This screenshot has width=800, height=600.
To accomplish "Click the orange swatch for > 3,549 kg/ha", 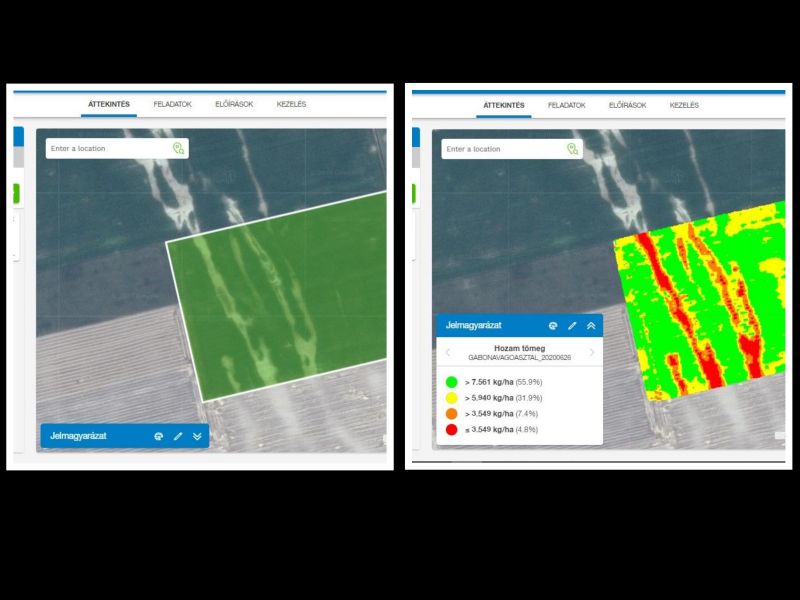I will click(452, 413).
